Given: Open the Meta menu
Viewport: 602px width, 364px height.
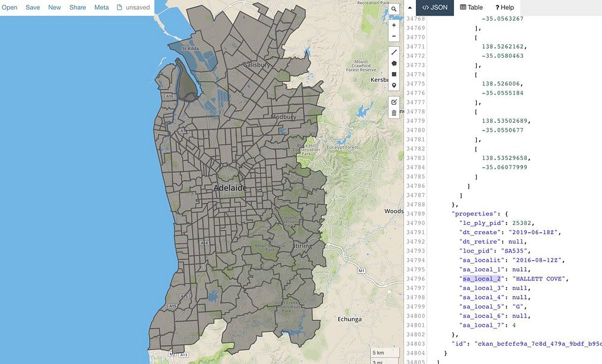Looking at the screenshot, I should (x=101, y=7).
